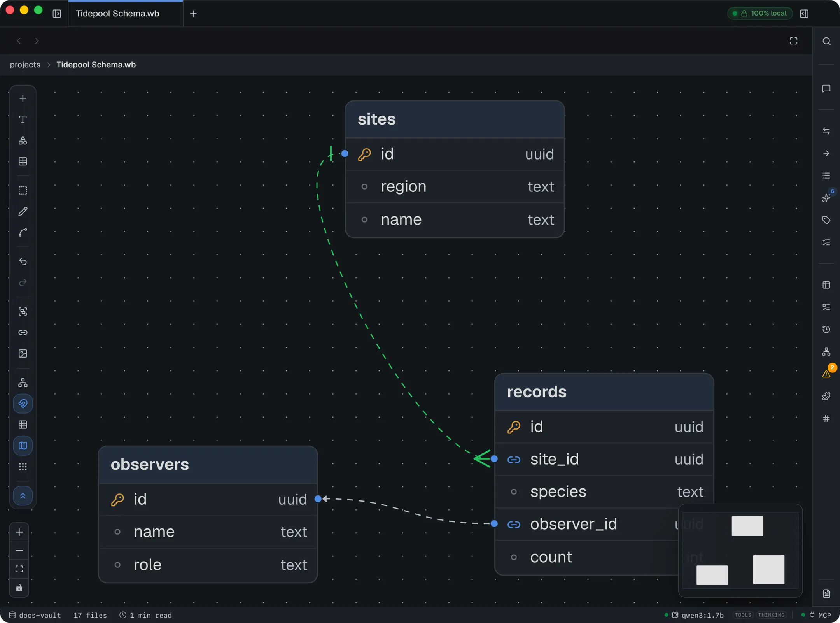The width and height of the screenshot is (840, 623).
Task: Redo the canvas action
Action: tap(23, 283)
